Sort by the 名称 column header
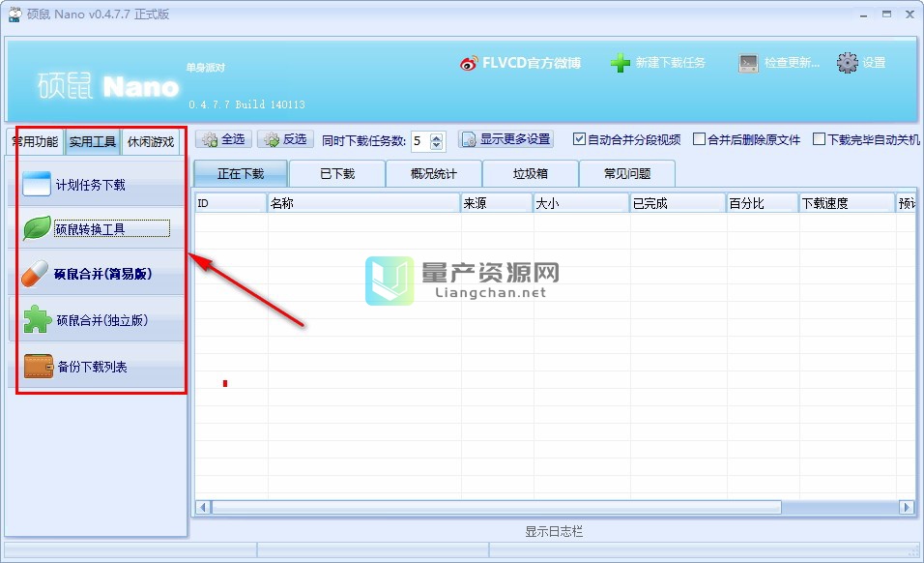This screenshot has width=924, height=563. pyautogui.click(x=363, y=203)
